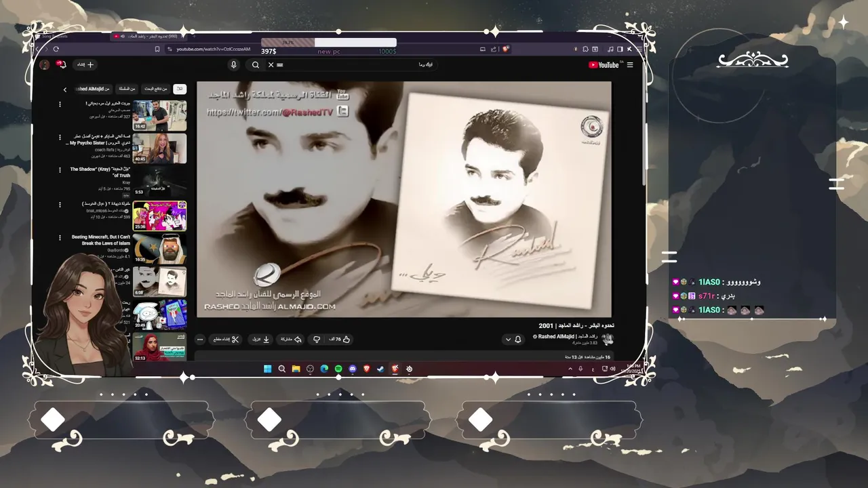Screen dimensions: 868x488
Task: Click the tray microphone icon
Action: pos(580,369)
